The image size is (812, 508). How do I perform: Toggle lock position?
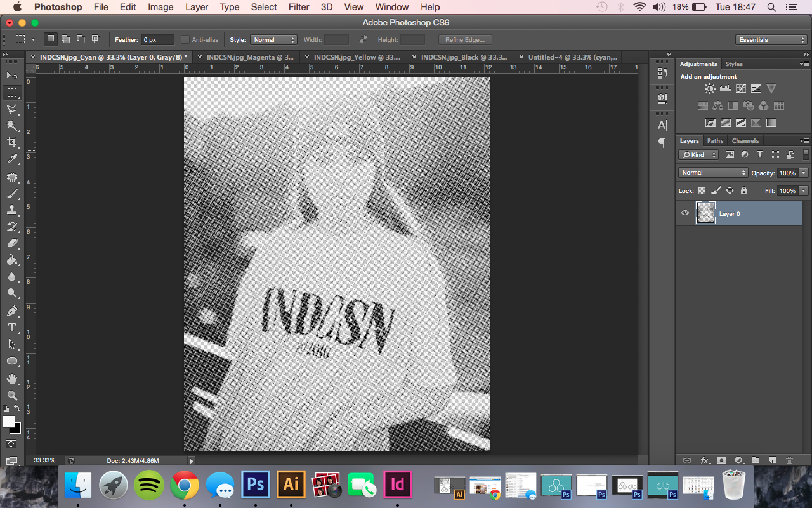(730, 190)
